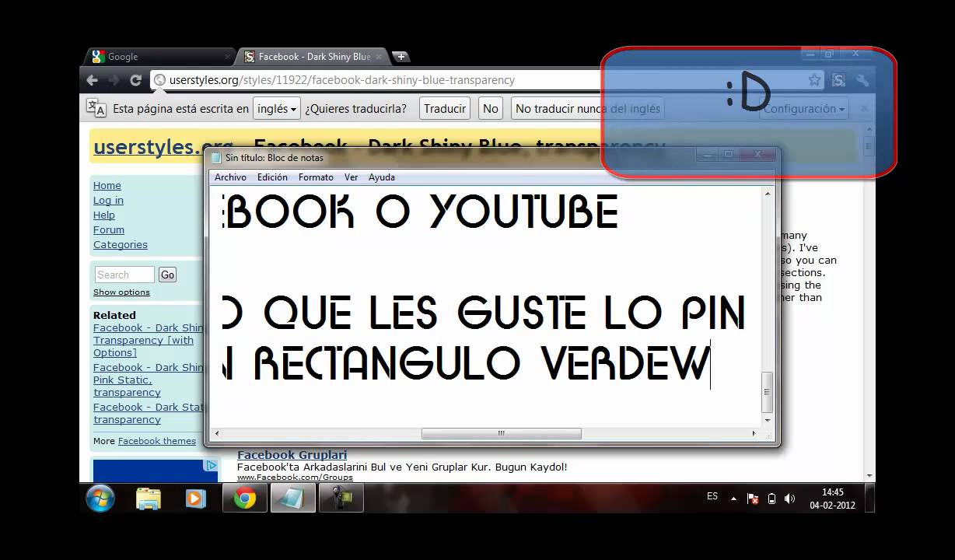This screenshot has width=955, height=560.
Task: Open Notepad's Ver menu
Action: 352,177
